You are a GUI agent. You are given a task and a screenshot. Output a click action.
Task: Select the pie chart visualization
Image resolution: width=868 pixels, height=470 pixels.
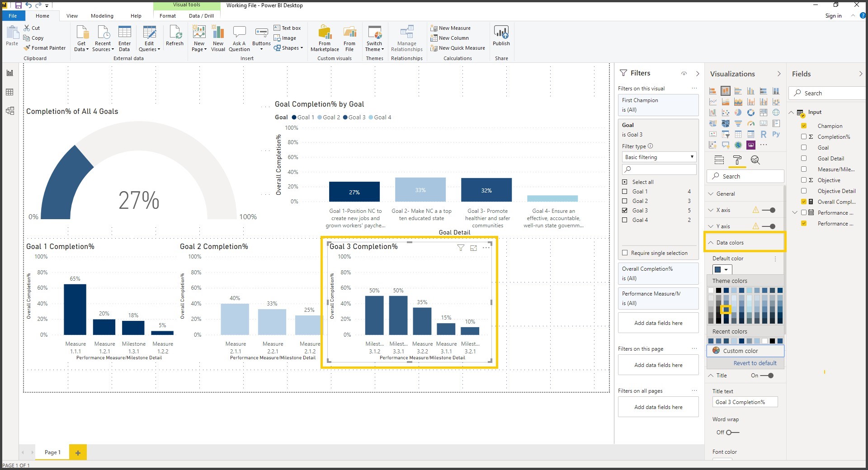click(738, 112)
